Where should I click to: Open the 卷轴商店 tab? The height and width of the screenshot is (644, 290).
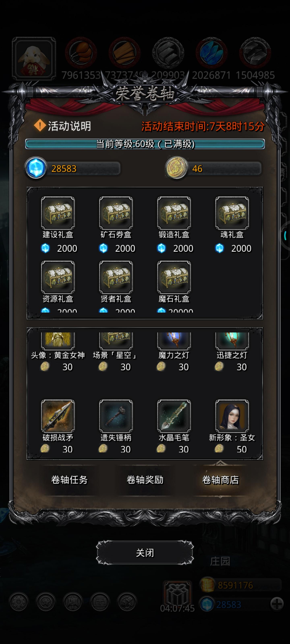221,480
